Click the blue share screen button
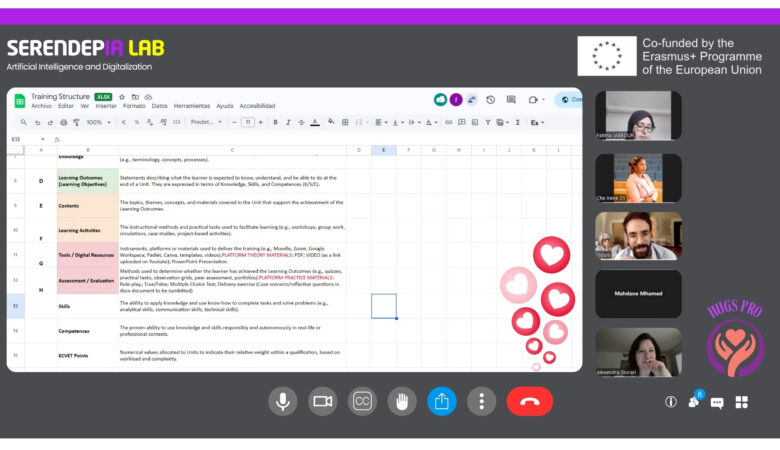Image resolution: width=780 pixels, height=450 pixels. click(x=442, y=401)
